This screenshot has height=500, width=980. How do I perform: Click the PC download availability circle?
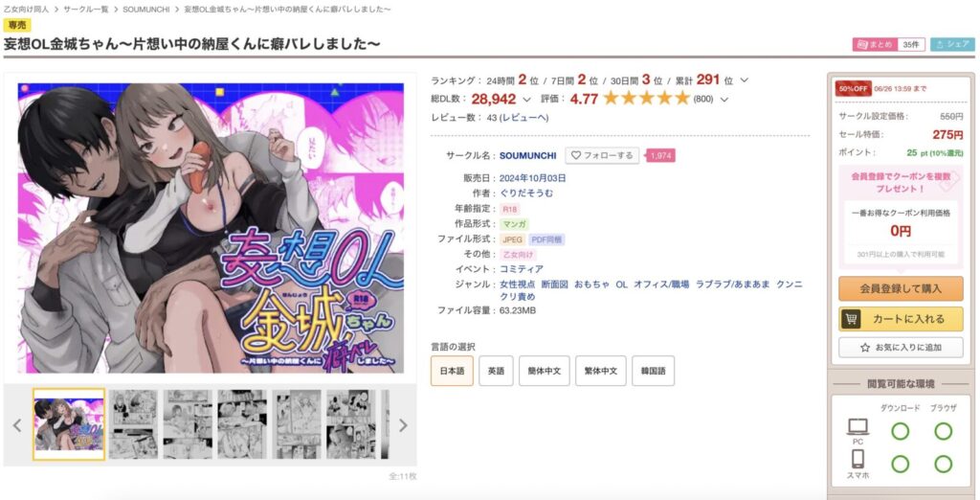click(900, 431)
